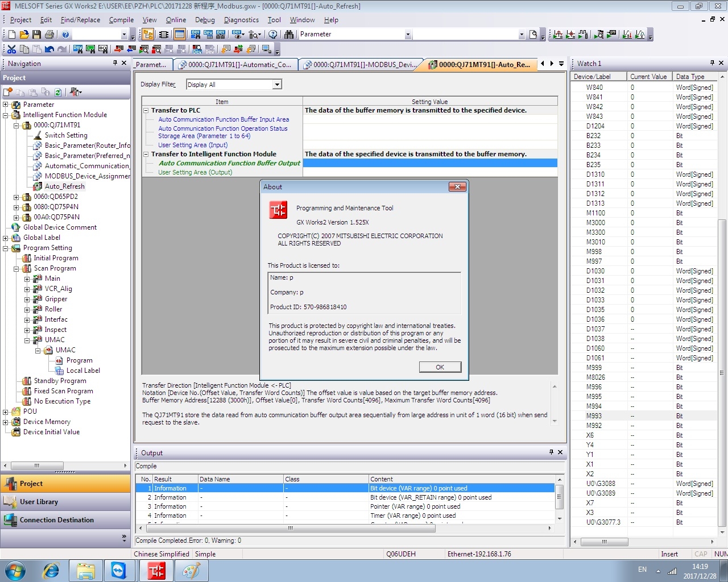Screen dimensions: 728x582
Task: Expand the 0060:QD65PD2 module node
Action: 16,197
